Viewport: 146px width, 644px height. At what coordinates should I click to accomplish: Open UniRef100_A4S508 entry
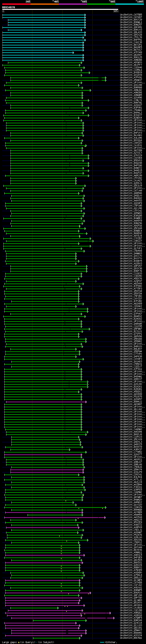click(131, 517)
